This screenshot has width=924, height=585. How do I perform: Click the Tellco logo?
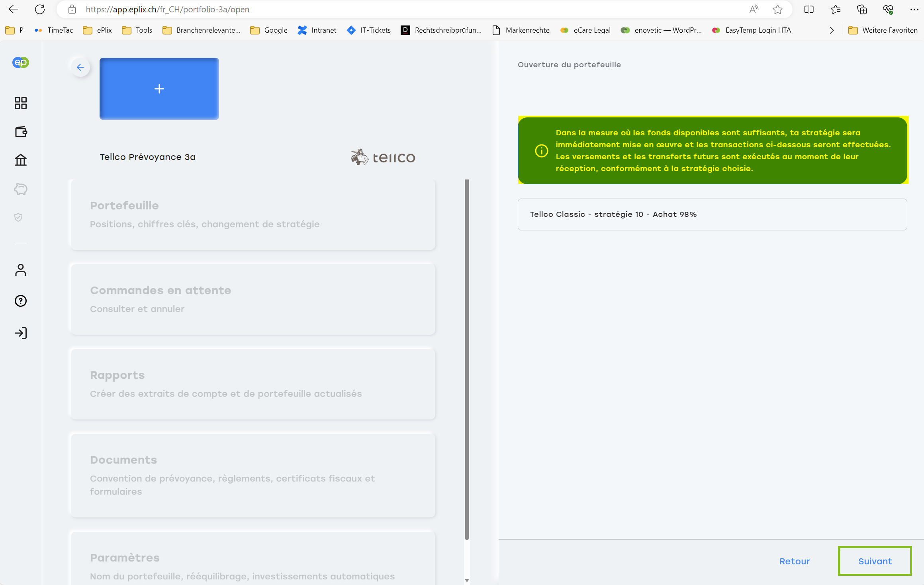[383, 157]
